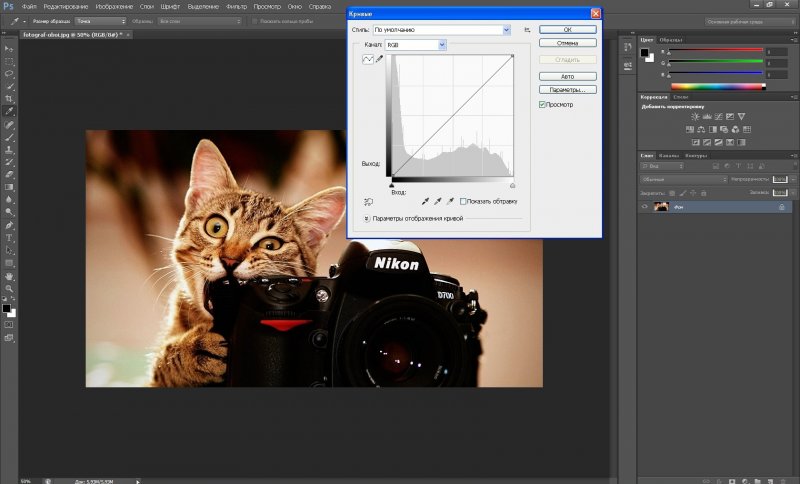The height and width of the screenshot is (484, 800).
Task: Add a Levels adjustment icon
Action: (707, 117)
